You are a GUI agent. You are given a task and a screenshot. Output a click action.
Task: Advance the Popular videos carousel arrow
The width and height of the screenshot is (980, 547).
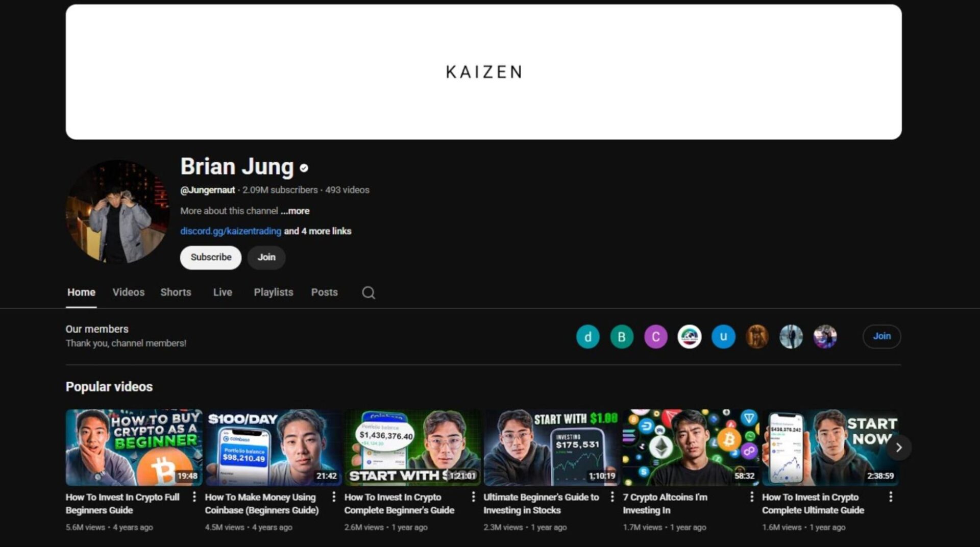(899, 447)
